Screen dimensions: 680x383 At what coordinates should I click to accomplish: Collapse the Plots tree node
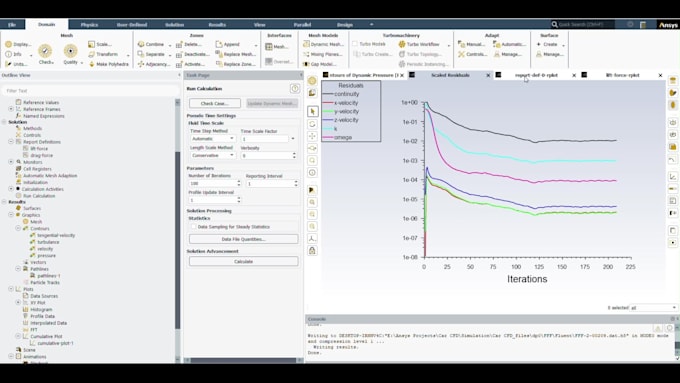(x=11, y=289)
